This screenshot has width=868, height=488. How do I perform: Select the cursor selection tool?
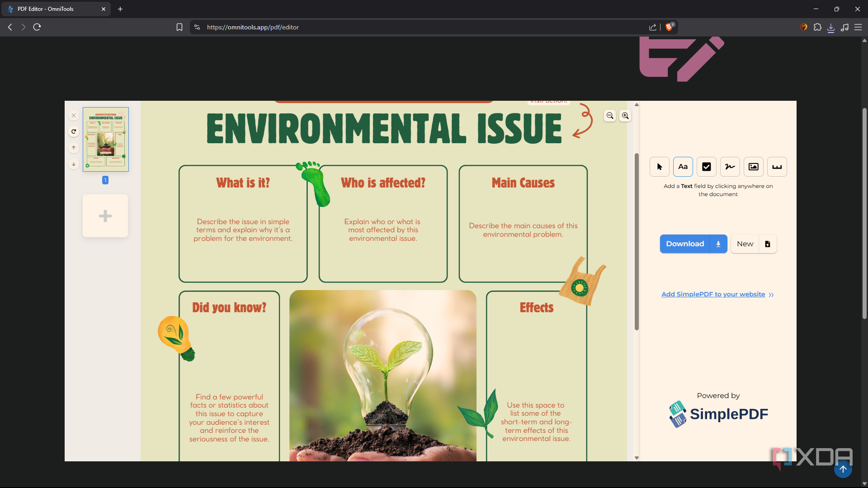click(659, 167)
